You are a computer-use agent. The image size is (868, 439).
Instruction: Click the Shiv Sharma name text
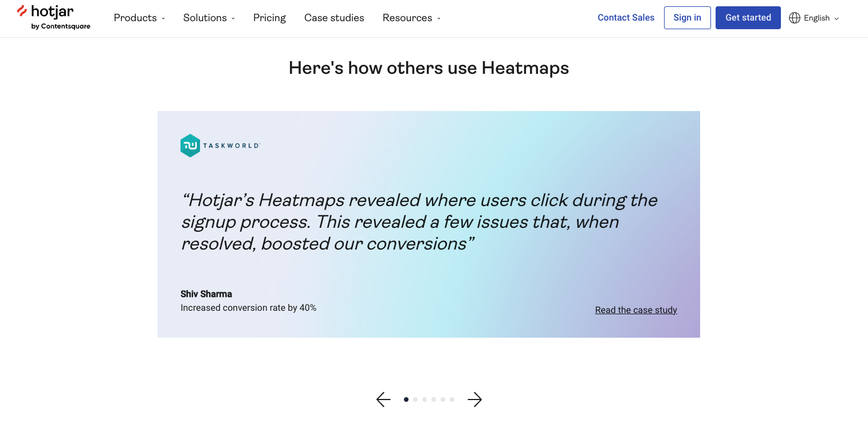[206, 294]
